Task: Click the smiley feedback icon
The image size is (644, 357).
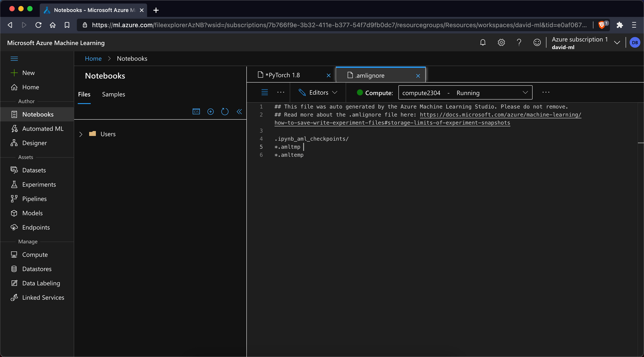Action: 537,42
